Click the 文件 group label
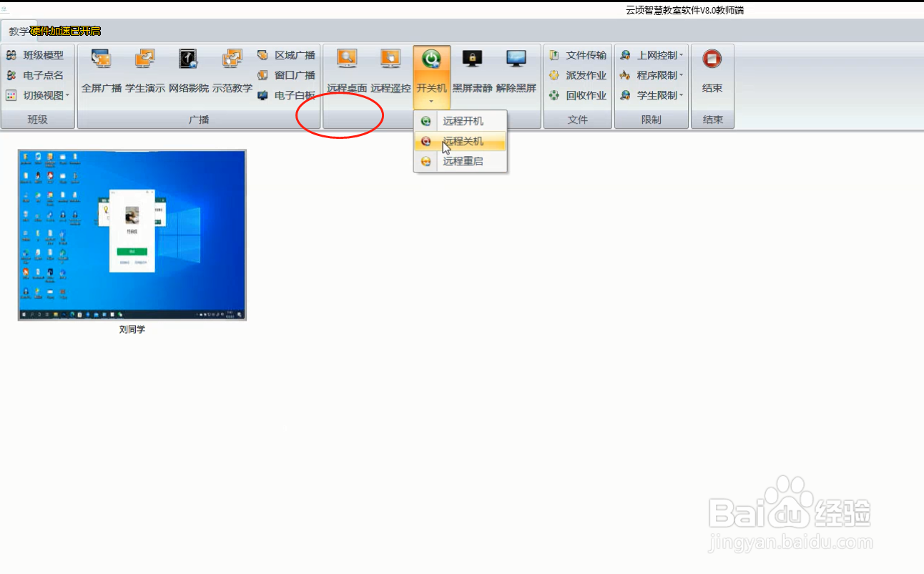The height and width of the screenshot is (574, 924). (577, 120)
